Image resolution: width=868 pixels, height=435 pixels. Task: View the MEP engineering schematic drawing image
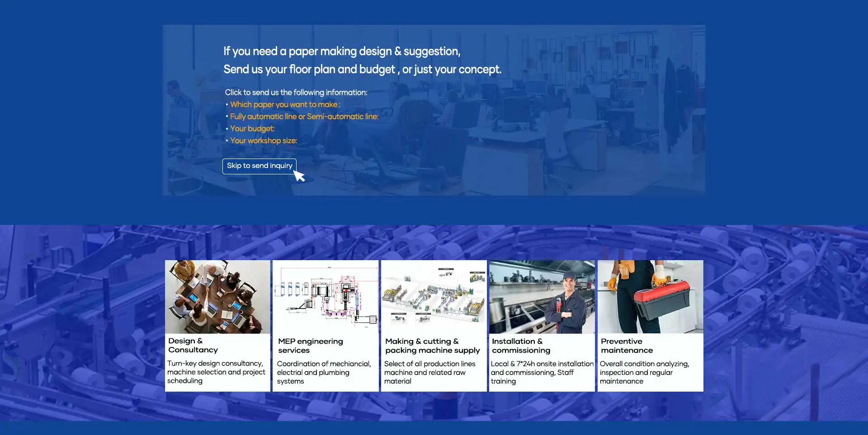click(325, 297)
